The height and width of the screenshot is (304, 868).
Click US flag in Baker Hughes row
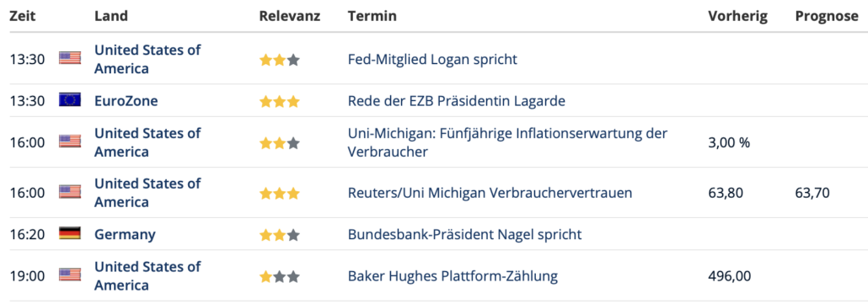click(70, 275)
